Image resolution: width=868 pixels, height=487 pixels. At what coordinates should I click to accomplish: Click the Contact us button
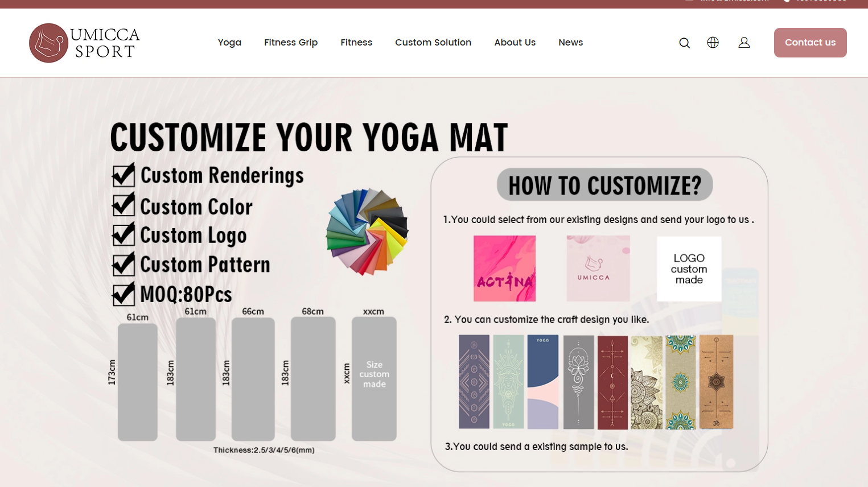(810, 43)
